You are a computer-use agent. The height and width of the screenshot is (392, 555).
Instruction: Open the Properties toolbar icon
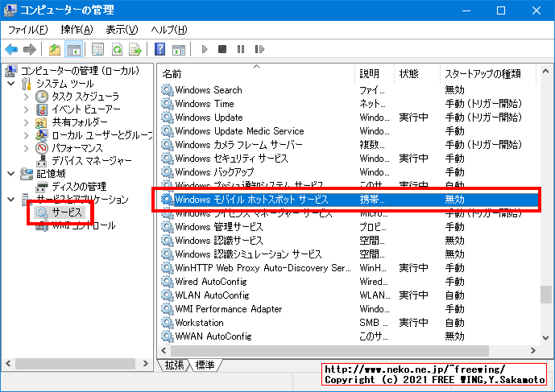(97, 49)
